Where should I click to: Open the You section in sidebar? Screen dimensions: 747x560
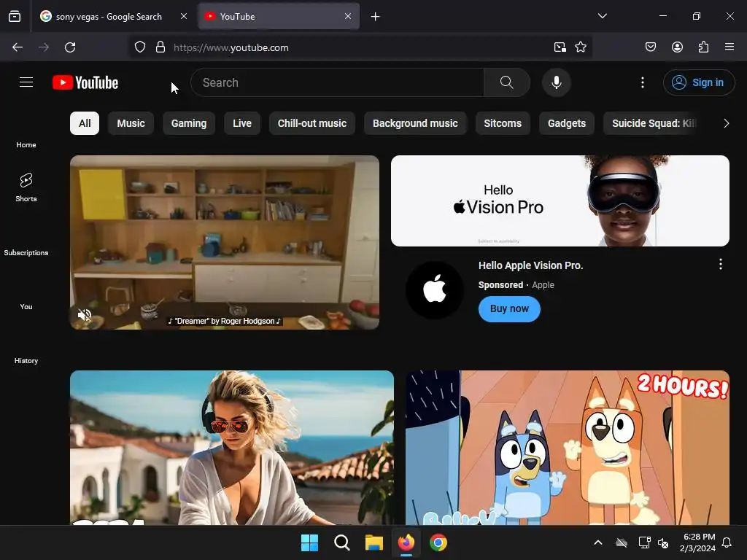[x=26, y=307]
